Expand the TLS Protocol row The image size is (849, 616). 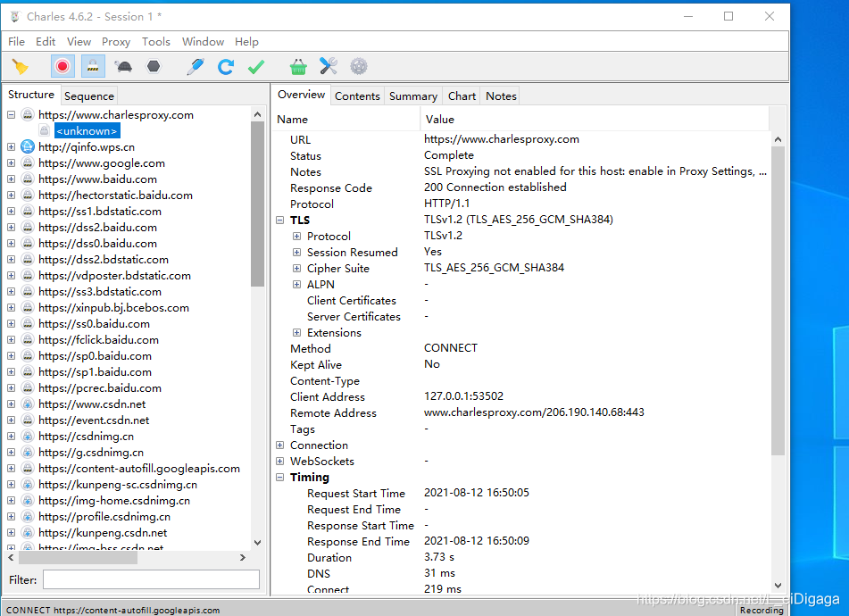pyautogui.click(x=296, y=236)
